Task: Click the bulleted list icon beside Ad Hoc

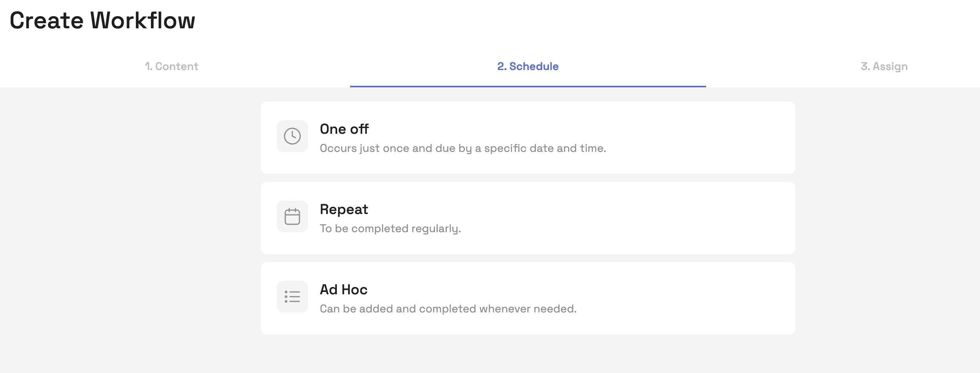Action: pos(292,297)
